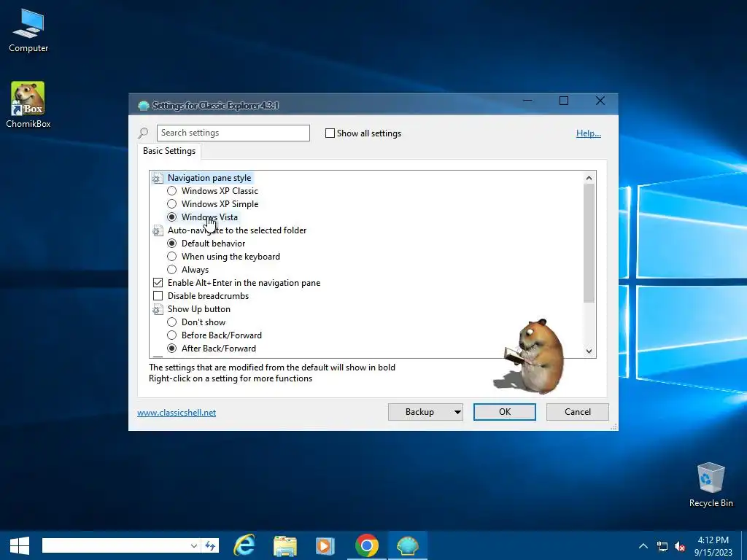Click the network tray icon
747x560 pixels.
click(x=662, y=546)
